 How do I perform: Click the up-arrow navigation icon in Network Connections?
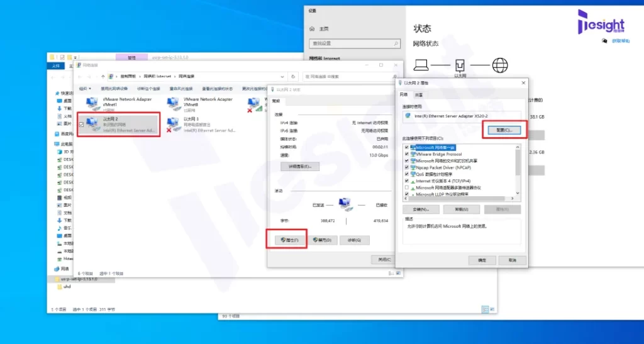pyautogui.click(x=103, y=76)
